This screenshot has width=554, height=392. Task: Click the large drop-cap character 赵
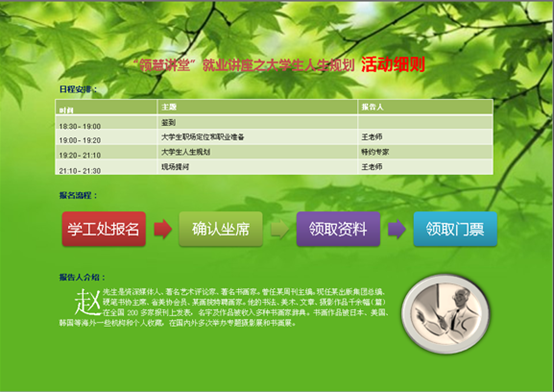tap(88, 302)
